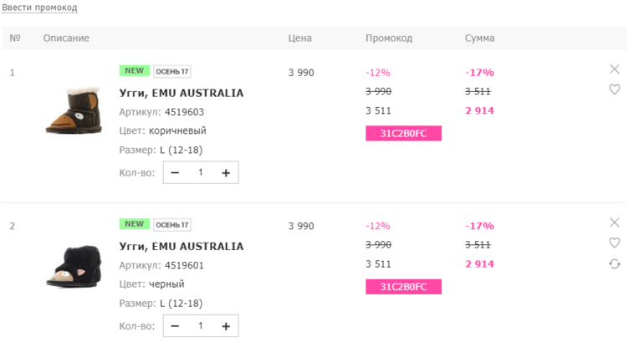Image resolution: width=644 pixels, height=353 pixels.
Task: Open the black Uggs product thumbnail
Action: click(x=73, y=265)
